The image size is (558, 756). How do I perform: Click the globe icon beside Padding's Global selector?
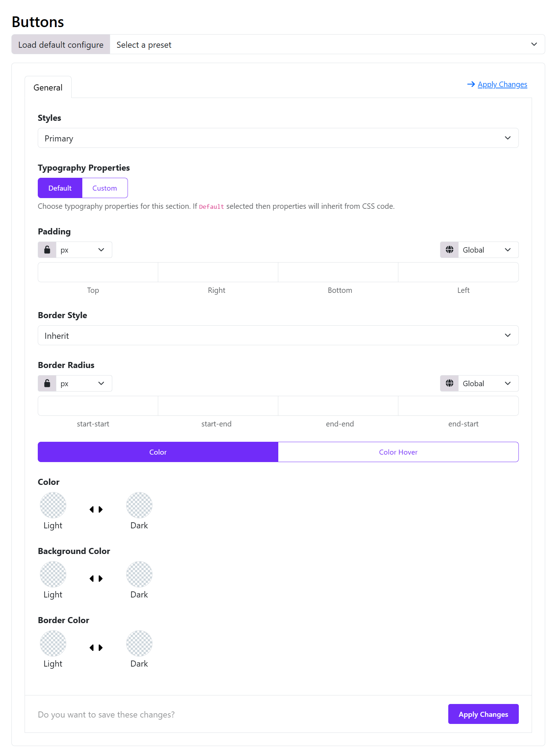tap(449, 249)
